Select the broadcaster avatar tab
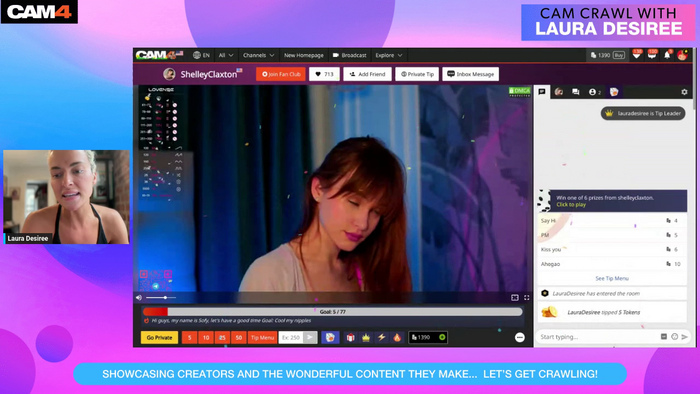 559,91
